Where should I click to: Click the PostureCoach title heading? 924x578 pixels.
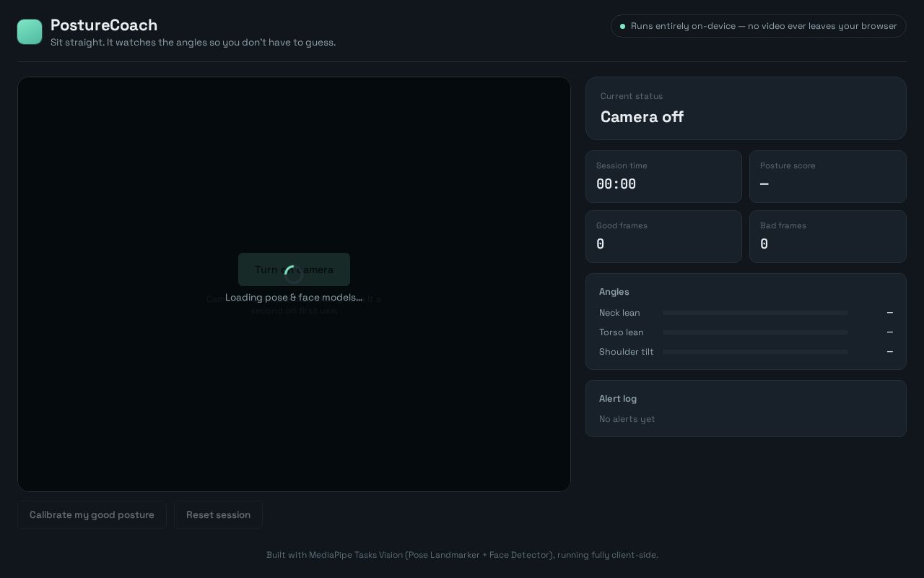click(104, 25)
